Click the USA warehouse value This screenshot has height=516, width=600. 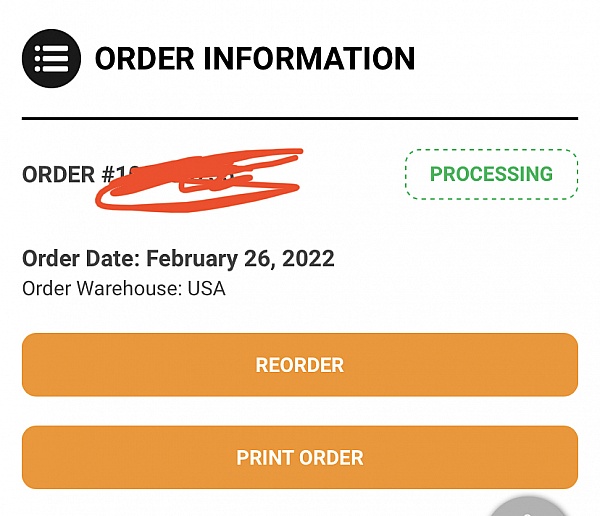click(x=207, y=289)
